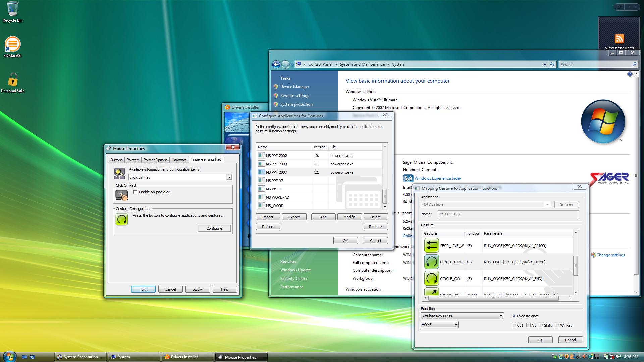Screen dimensions: 644x362
Task: Click the applications list vertical scrollbar thumb
Action: click(385, 196)
